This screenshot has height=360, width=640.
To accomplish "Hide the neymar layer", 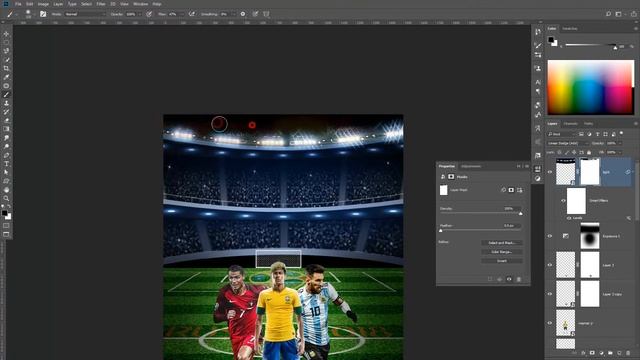I will [550, 323].
